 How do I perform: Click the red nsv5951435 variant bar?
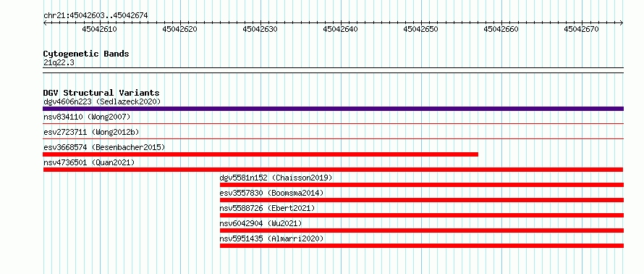click(421, 246)
